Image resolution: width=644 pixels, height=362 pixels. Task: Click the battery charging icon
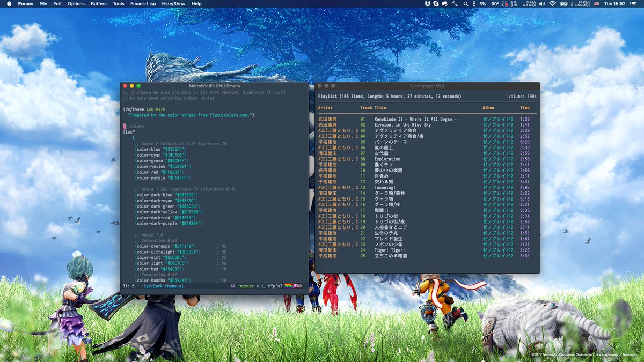click(x=564, y=4)
